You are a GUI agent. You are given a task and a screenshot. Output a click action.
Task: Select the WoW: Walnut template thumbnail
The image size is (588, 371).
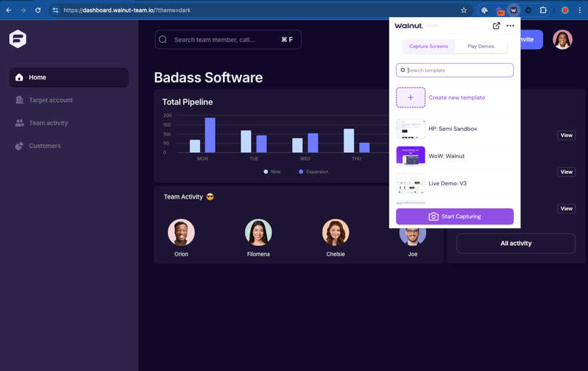pos(410,156)
